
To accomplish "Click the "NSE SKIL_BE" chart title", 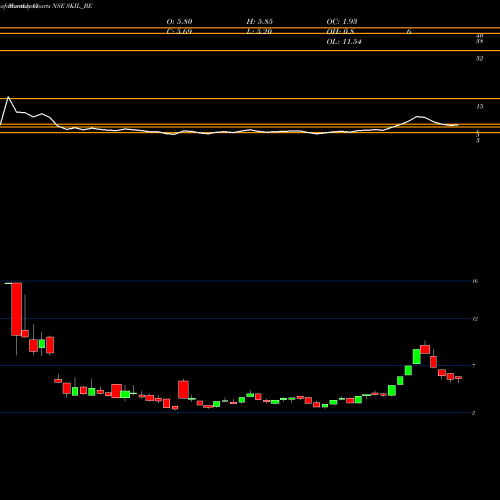I will 72,6.
